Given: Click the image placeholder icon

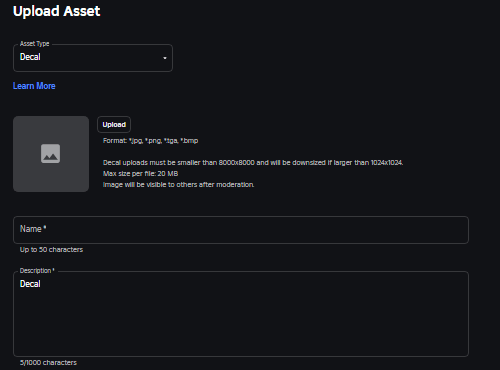Looking at the screenshot, I should tap(50, 154).
